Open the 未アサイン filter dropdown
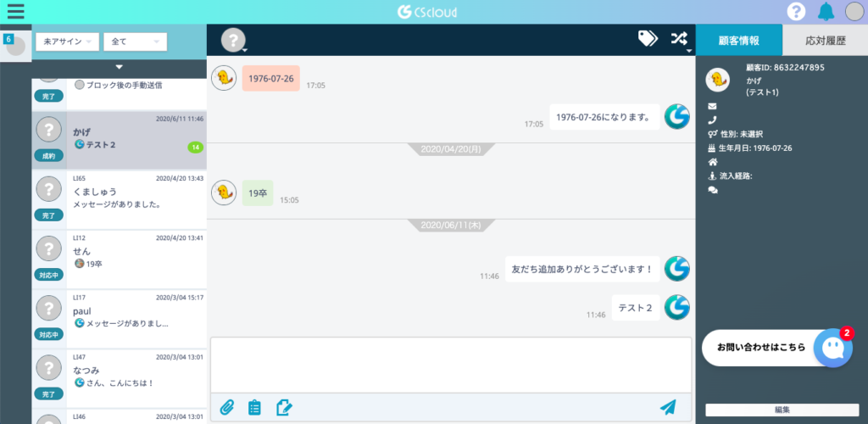Screen dimensions: 868x424 [x=68, y=42]
